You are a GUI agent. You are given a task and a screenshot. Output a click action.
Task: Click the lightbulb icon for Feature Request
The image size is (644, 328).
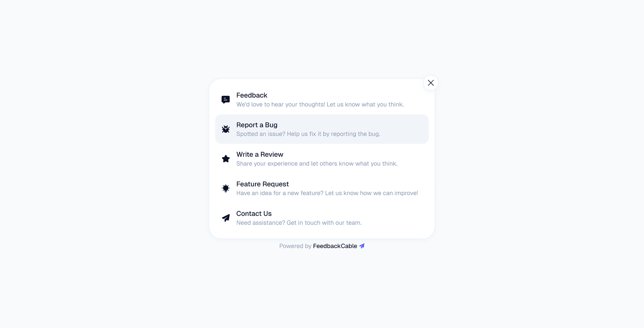(x=225, y=188)
